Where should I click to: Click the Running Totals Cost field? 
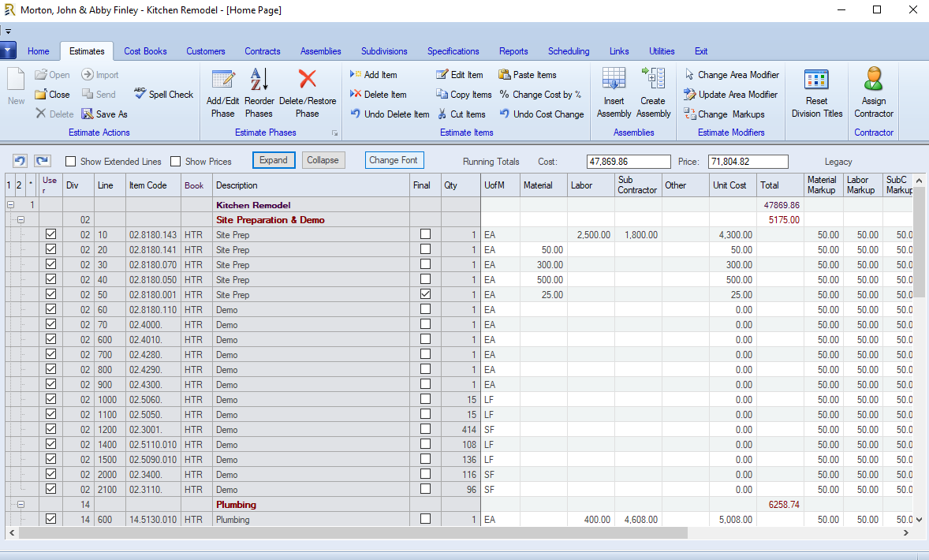coord(629,161)
